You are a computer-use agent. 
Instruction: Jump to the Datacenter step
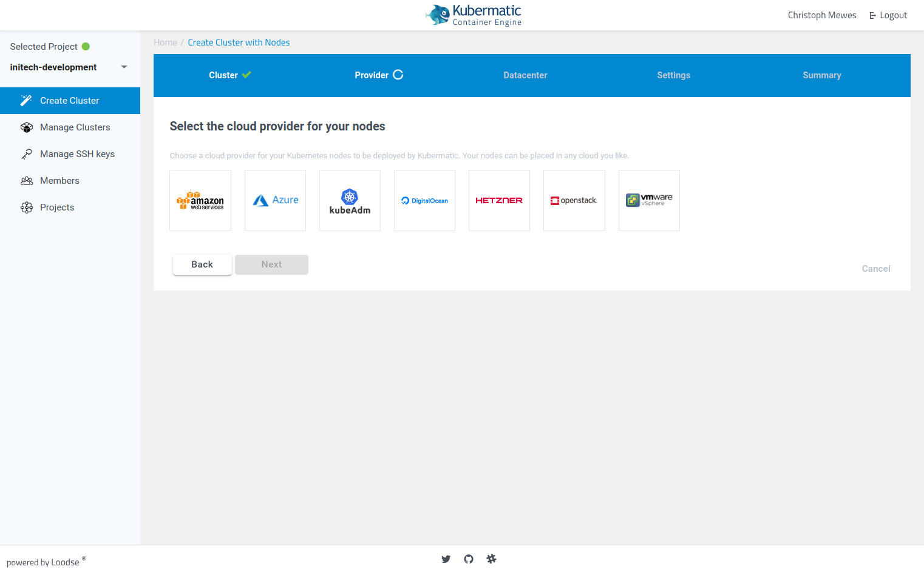point(525,75)
